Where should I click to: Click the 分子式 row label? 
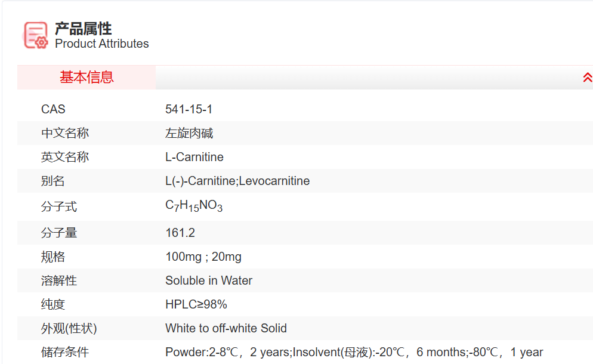(59, 207)
